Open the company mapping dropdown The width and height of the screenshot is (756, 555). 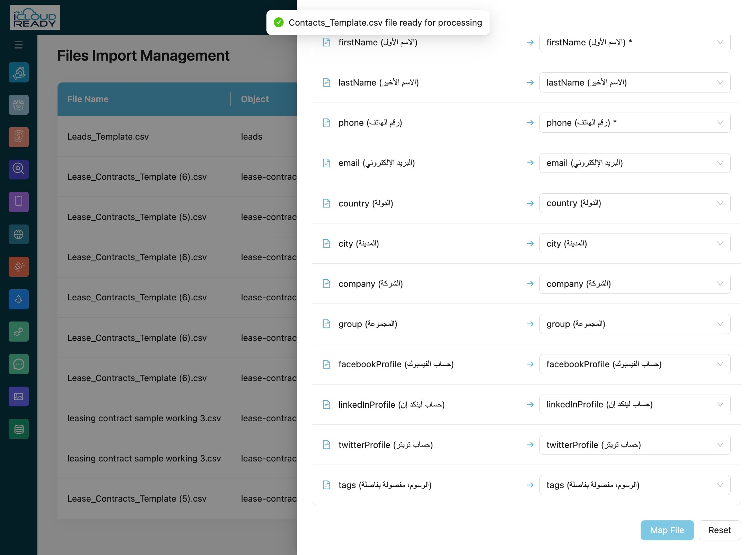point(635,284)
